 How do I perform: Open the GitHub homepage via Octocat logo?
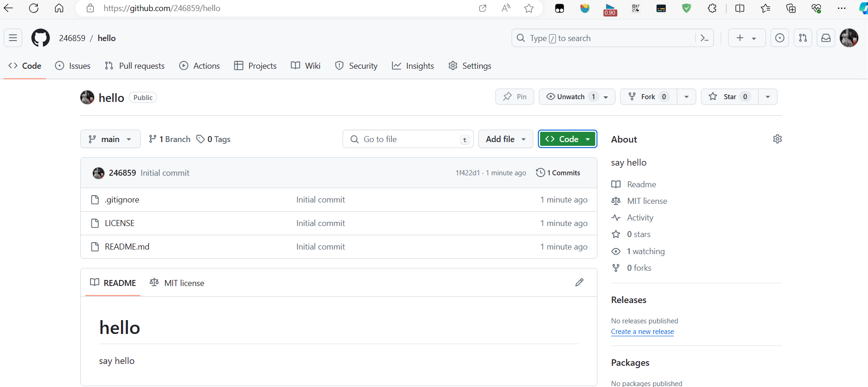coord(41,38)
